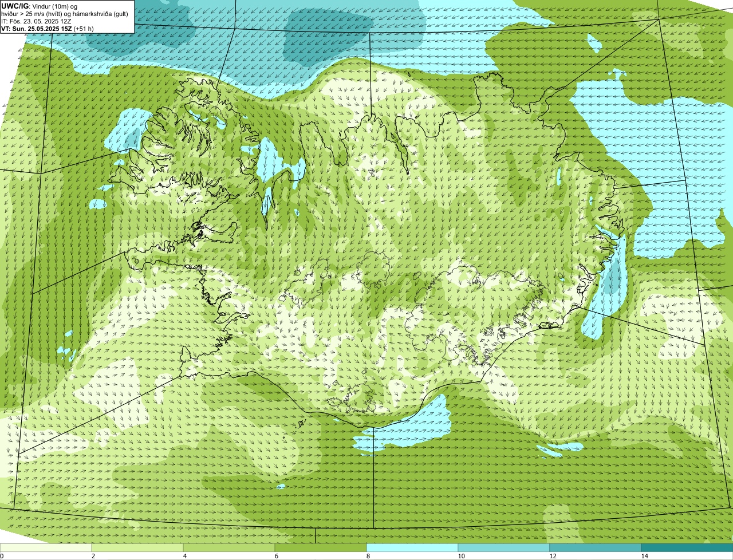Click the legend tick label '4'
Screen dimensions: 733x560
click(x=184, y=556)
